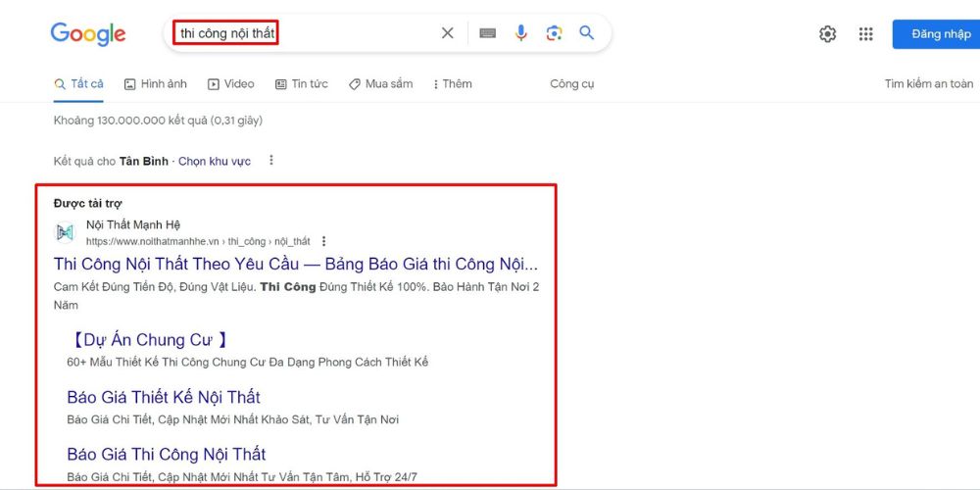Click the noithatmanhhe.vn URL breadcrumb

point(198,241)
